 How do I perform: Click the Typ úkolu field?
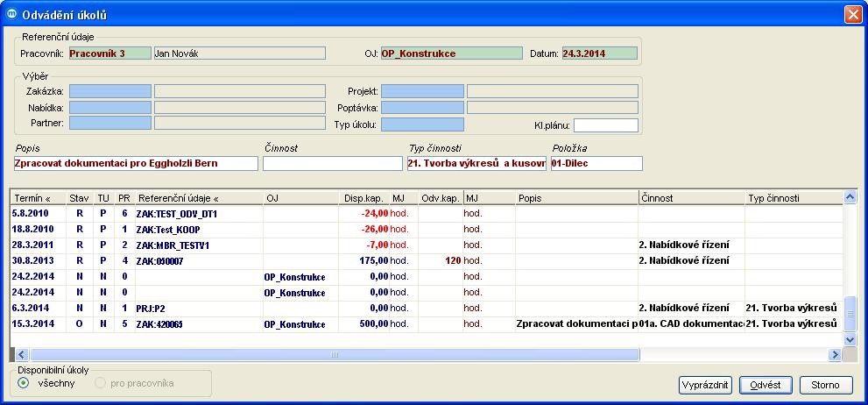[x=421, y=125]
